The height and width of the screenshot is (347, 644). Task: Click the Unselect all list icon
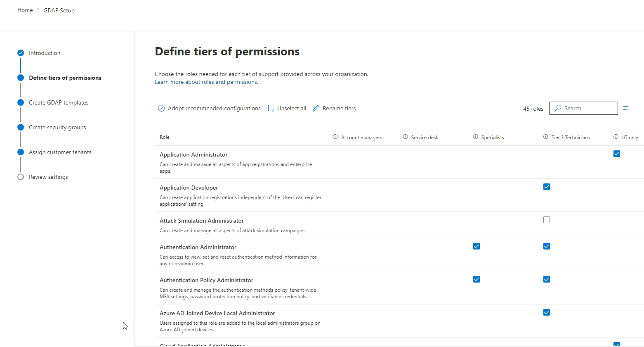[271, 108]
